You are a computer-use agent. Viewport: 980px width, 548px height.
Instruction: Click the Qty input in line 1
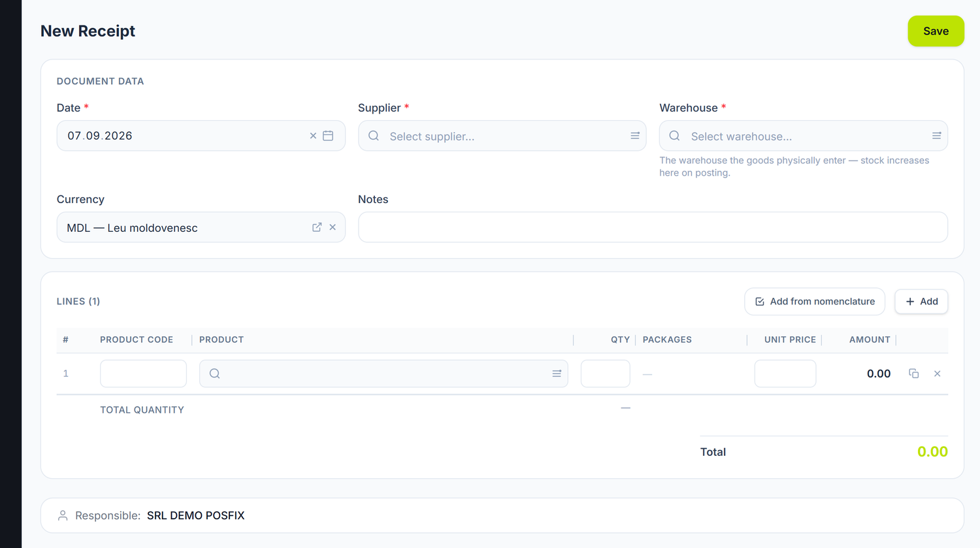[605, 374]
